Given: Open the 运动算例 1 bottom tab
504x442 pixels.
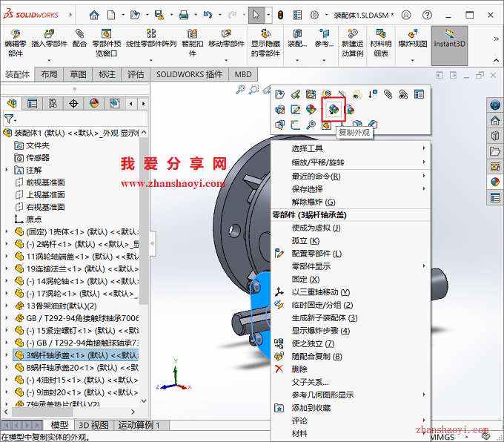Looking at the screenshot, I should (x=139, y=425).
